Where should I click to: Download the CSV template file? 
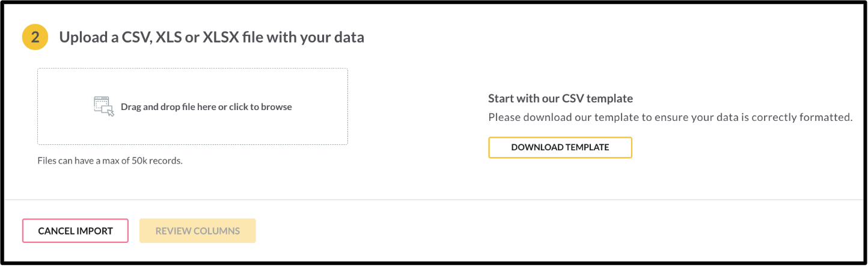click(x=560, y=147)
